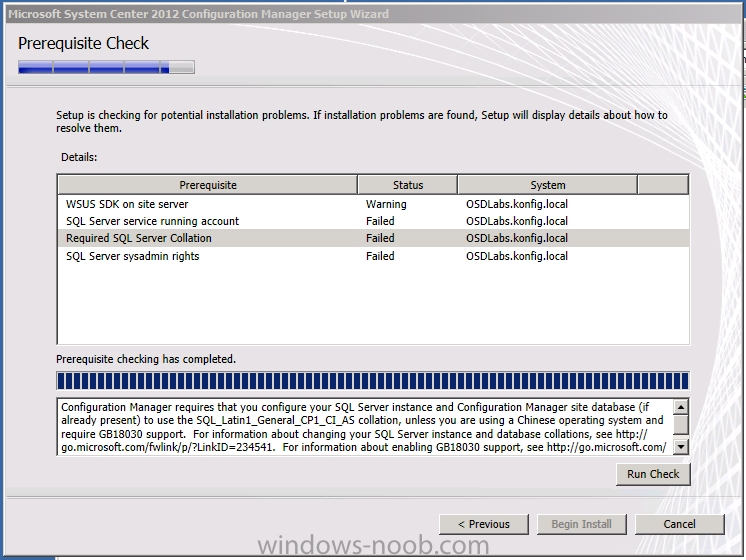Click OSDLabs.konfig.local in the sysadmin rights row

(517, 256)
